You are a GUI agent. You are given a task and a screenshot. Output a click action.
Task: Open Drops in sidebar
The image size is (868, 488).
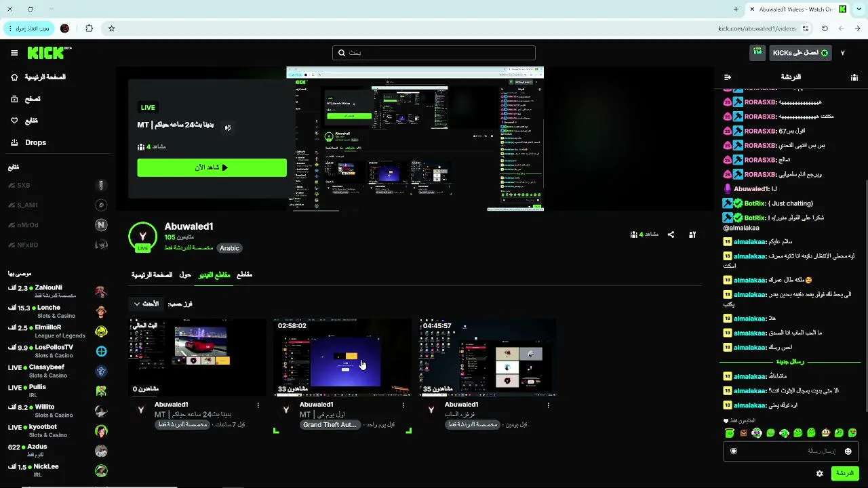(x=28, y=142)
